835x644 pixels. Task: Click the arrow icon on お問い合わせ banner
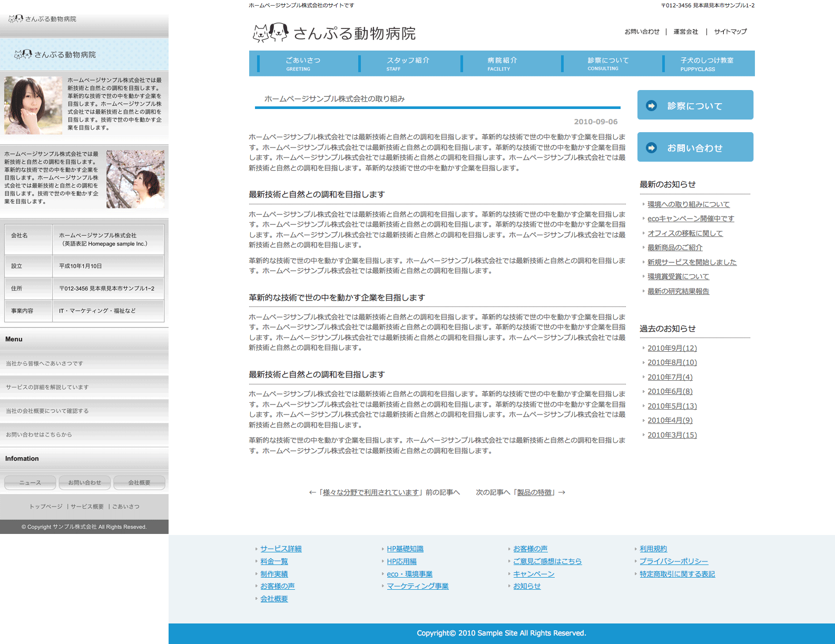tap(652, 148)
